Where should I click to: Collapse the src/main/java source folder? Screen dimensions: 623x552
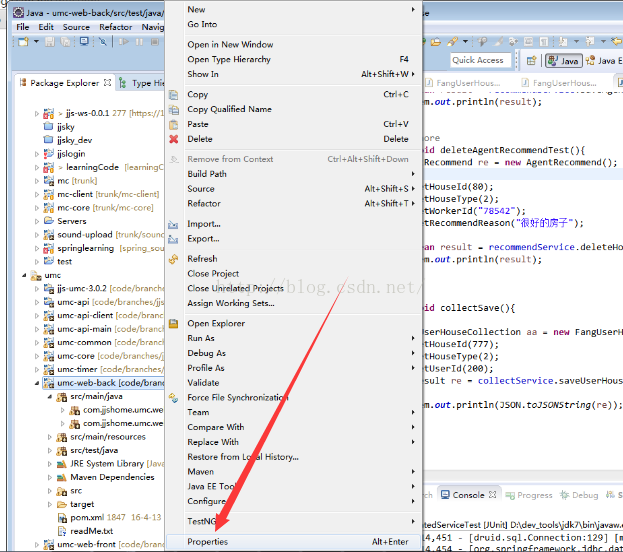coord(50,397)
